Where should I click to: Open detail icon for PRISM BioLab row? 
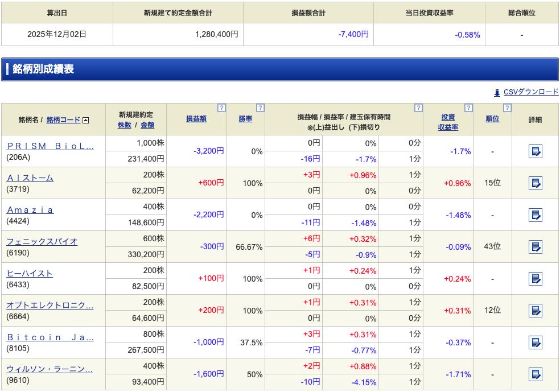pos(535,151)
